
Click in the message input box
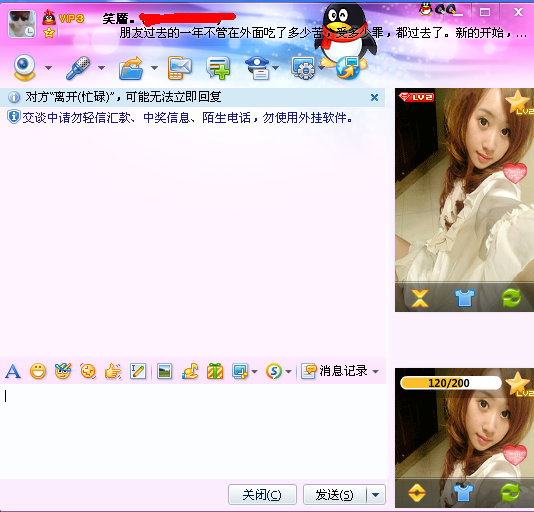(x=193, y=431)
